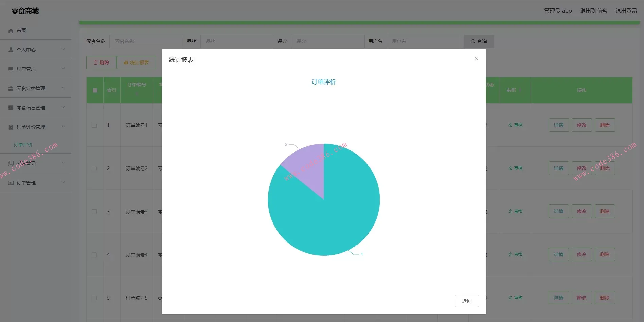Check the checkbox for row 订单编号4
644x322 pixels.
click(x=94, y=255)
